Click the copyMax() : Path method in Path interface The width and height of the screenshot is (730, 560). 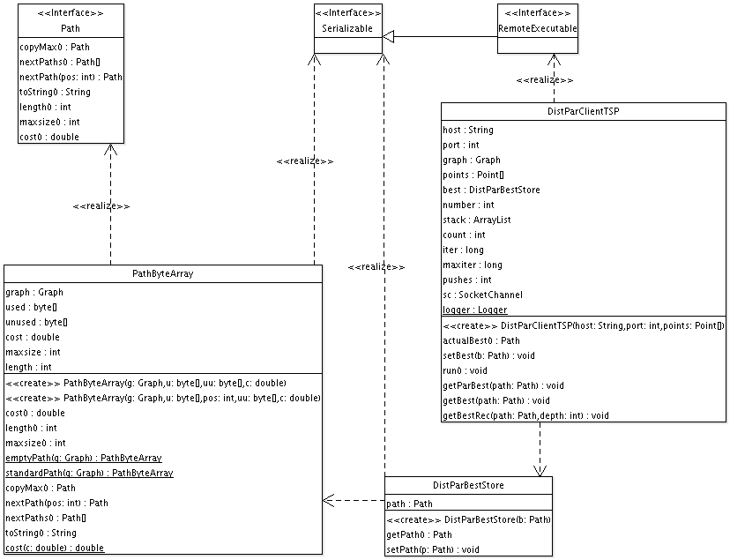pyautogui.click(x=55, y=47)
